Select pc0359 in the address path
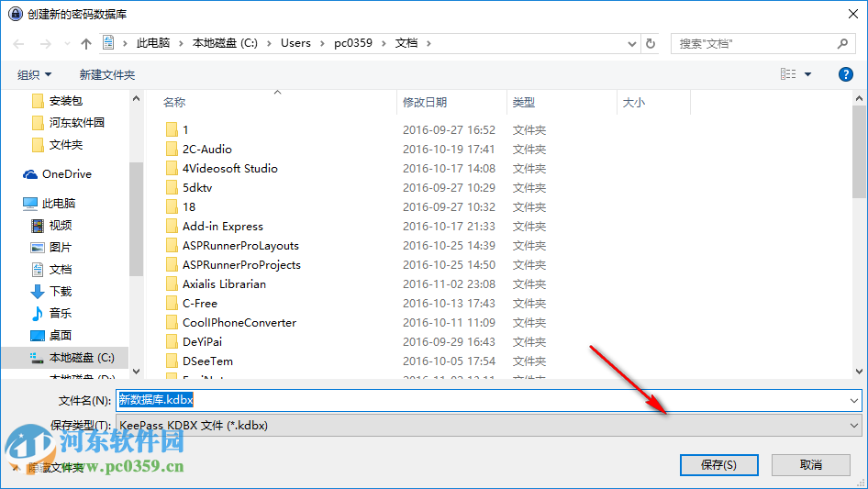This screenshot has width=868, height=489. [353, 43]
